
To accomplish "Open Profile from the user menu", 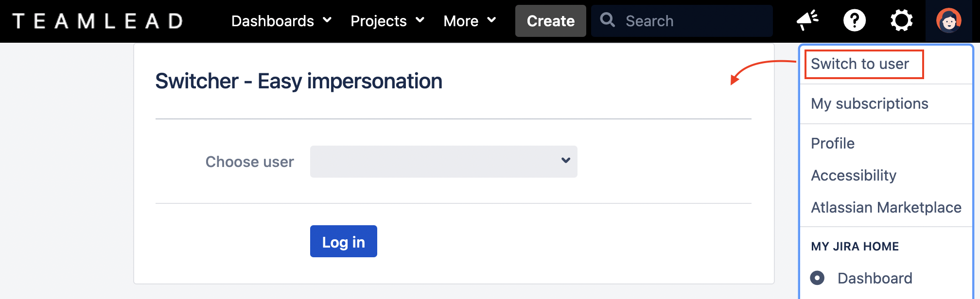I will pos(833,144).
